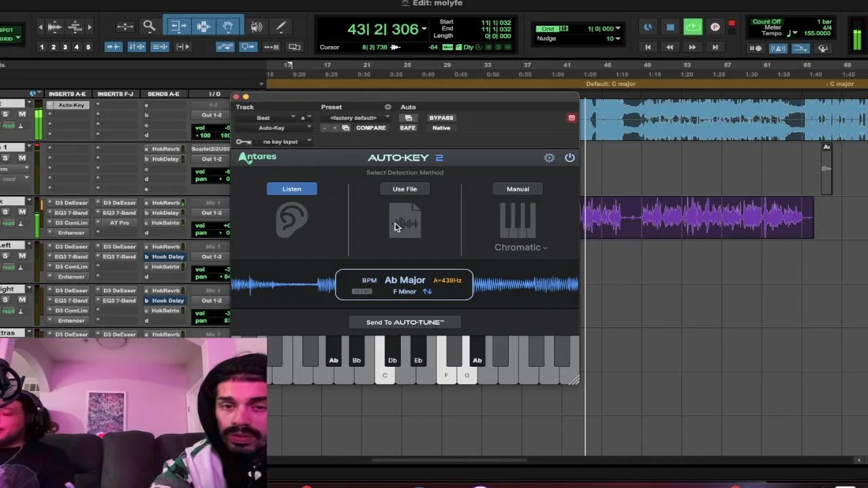Click the record-enable P button

tap(715, 27)
